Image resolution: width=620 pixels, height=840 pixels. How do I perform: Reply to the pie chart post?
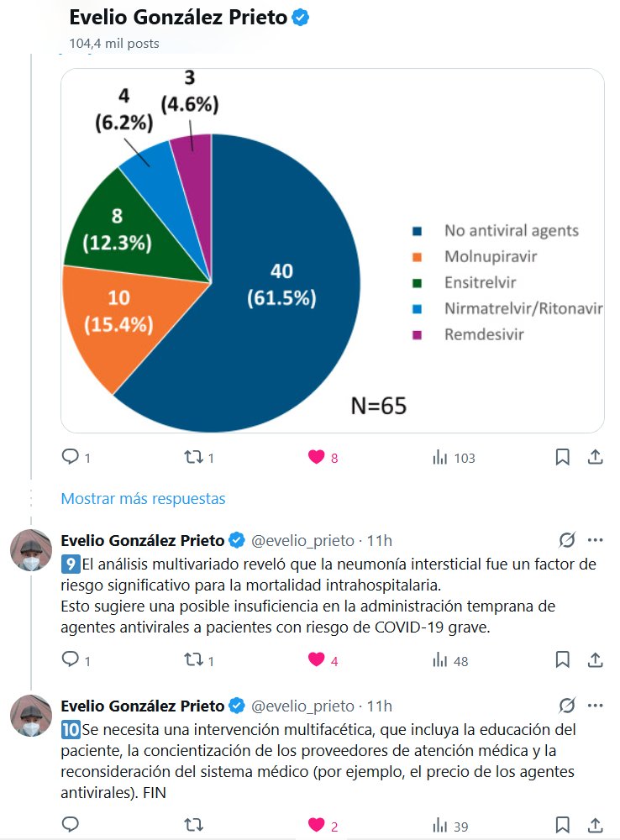pos(71,457)
